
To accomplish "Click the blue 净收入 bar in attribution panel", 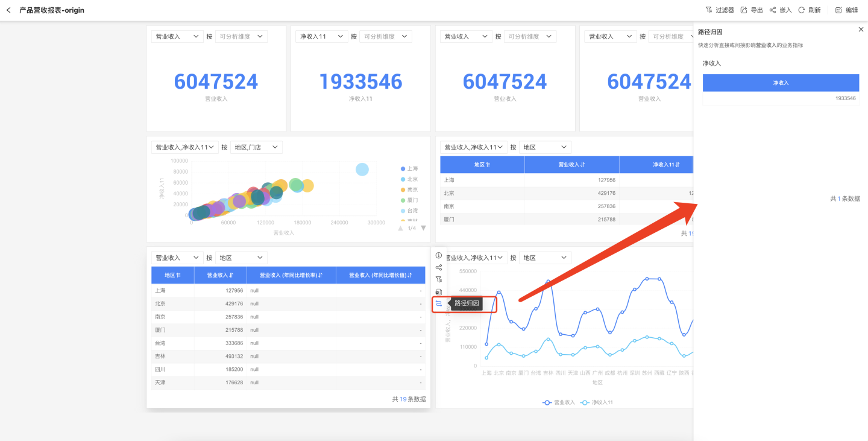I will 781,83.
